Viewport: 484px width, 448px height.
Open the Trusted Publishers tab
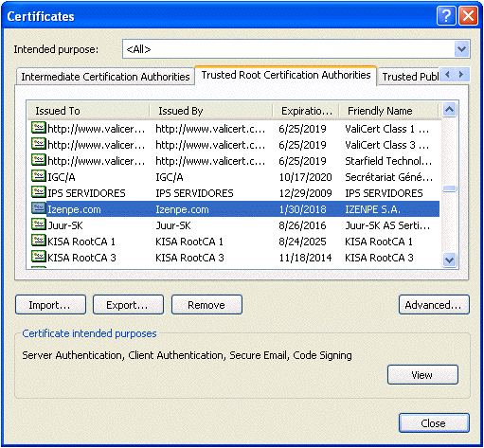(x=410, y=77)
